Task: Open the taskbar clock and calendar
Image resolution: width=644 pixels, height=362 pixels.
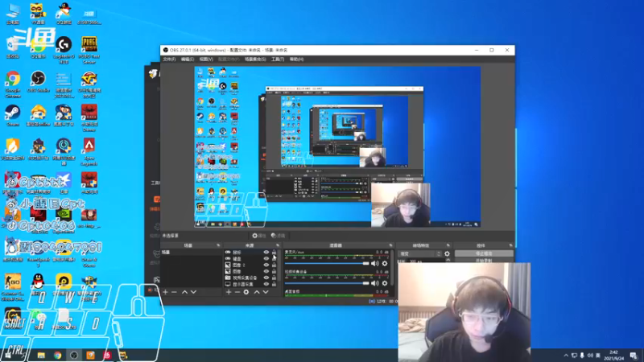Action: (x=614, y=356)
